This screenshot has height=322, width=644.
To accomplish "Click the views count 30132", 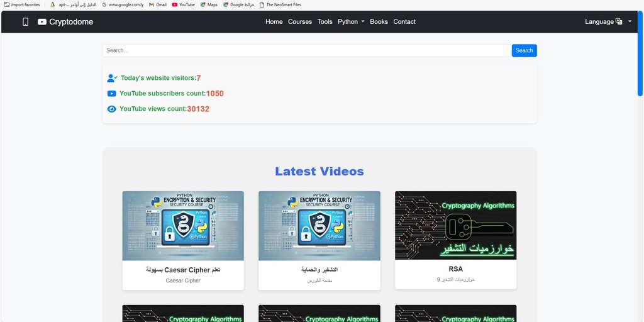I will [x=198, y=109].
